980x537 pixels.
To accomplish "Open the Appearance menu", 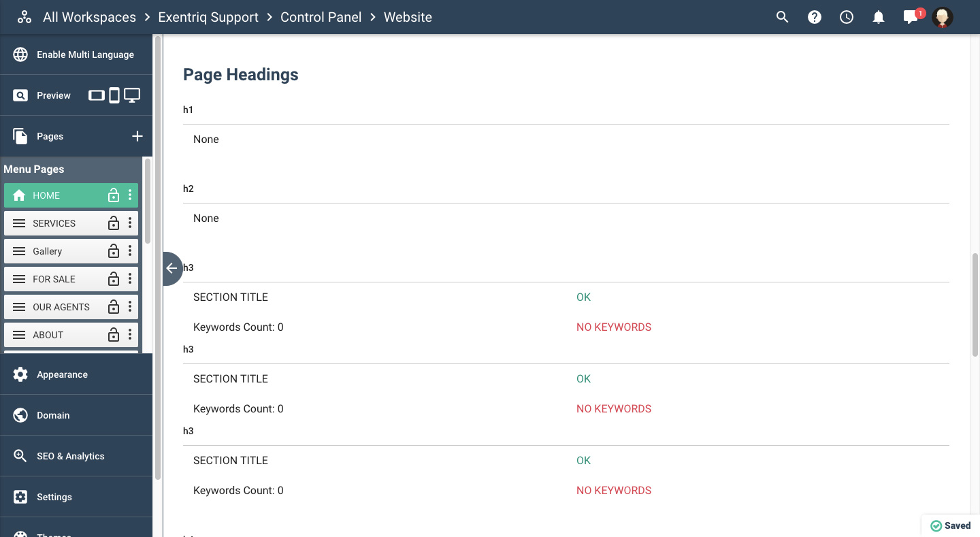I will tap(62, 374).
